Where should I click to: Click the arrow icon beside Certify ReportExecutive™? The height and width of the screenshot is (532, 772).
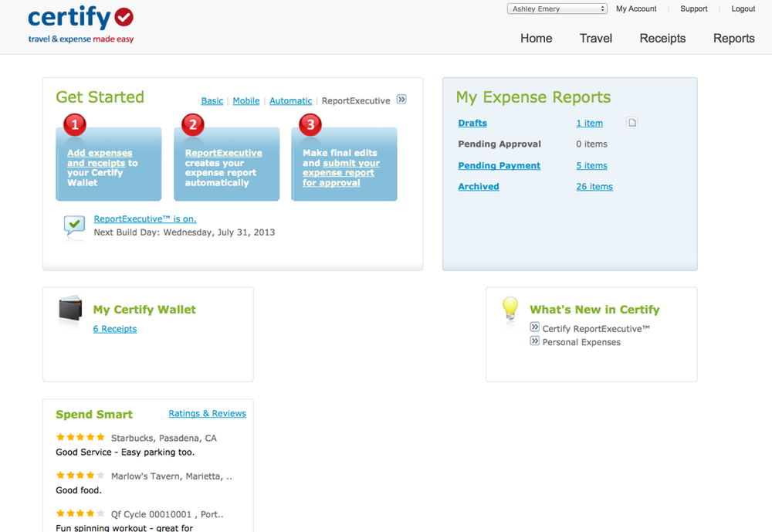(534, 328)
